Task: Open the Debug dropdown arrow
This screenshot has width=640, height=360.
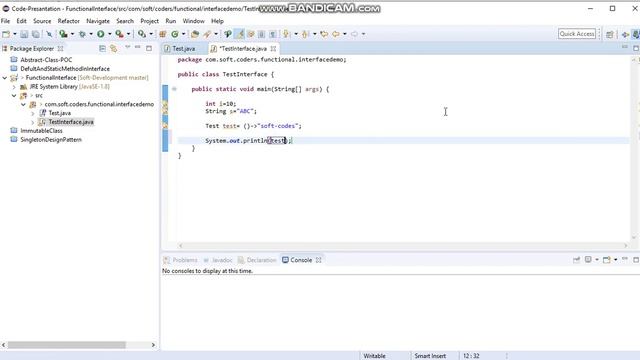Action: [x=91, y=34]
